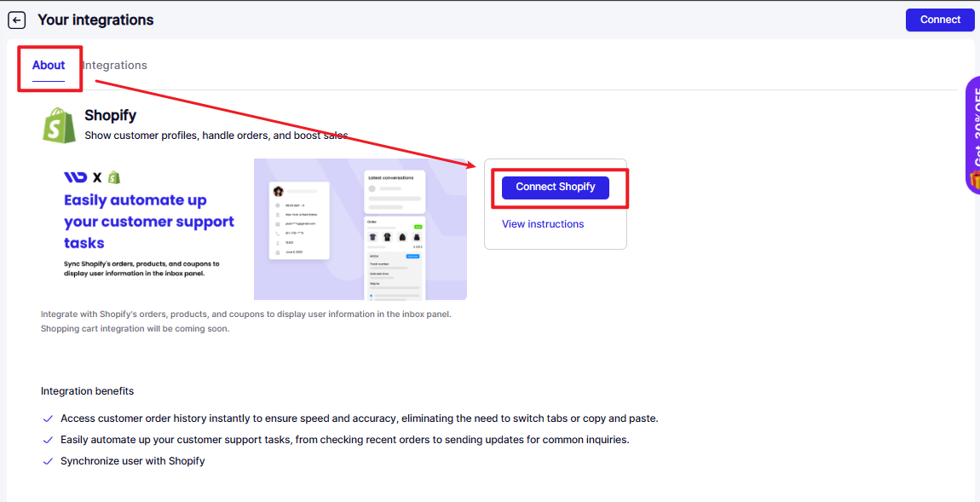Click the Shopify promo banner image

[255, 229]
